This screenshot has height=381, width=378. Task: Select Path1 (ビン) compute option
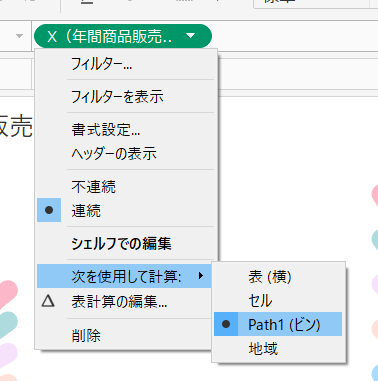pos(278,324)
